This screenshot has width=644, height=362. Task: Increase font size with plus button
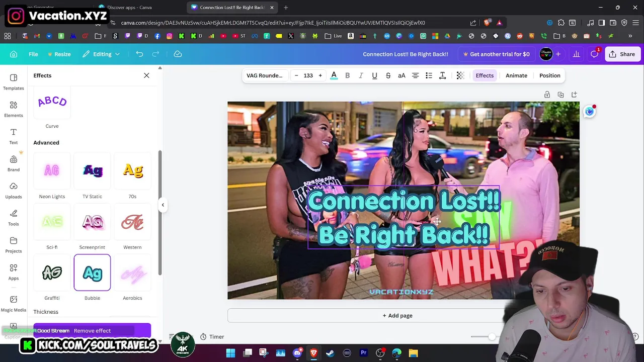(x=320, y=75)
